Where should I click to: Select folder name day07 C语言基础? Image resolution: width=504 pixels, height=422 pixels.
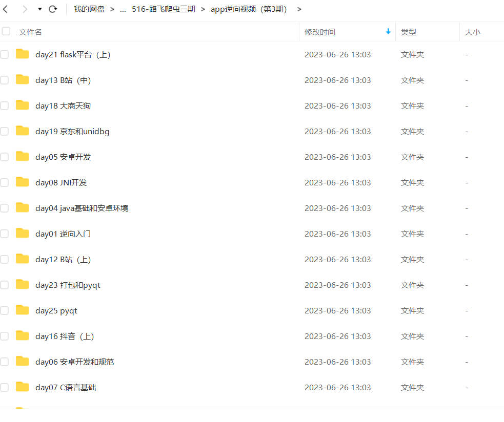tap(66, 388)
